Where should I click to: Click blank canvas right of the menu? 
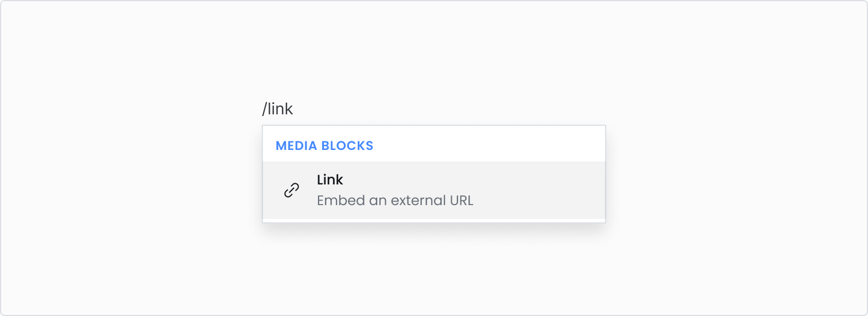pyautogui.click(x=735, y=172)
